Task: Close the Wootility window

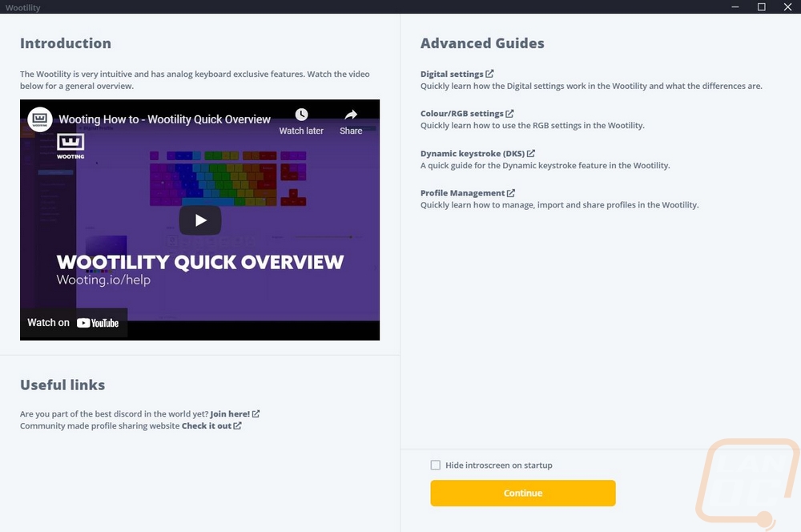Action: point(787,6)
